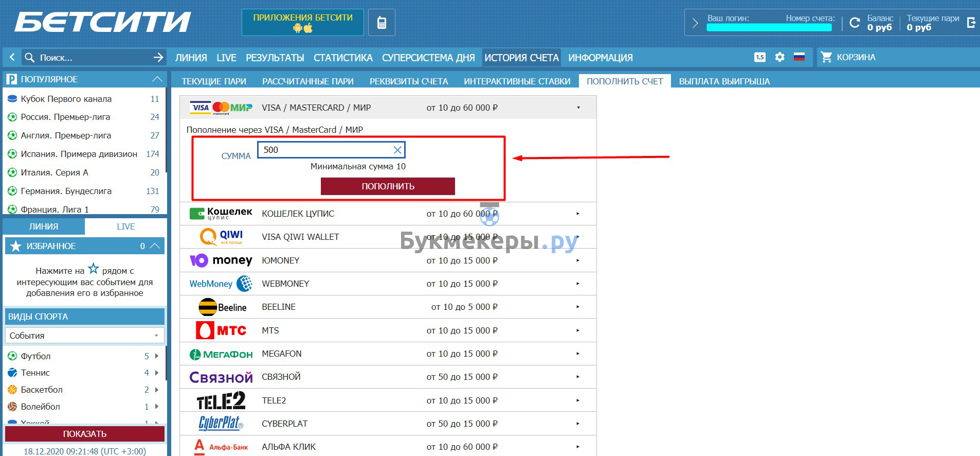Expand the Кошелек ЦУПИС payment method

pyautogui.click(x=578, y=214)
